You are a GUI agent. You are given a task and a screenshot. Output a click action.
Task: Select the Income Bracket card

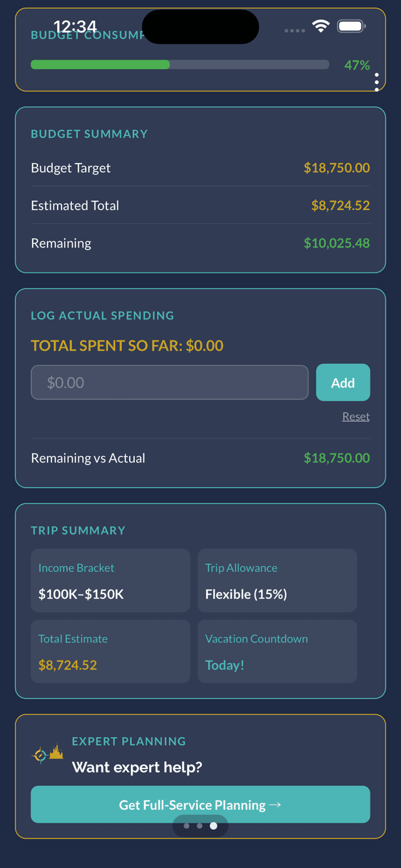coord(110,580)
